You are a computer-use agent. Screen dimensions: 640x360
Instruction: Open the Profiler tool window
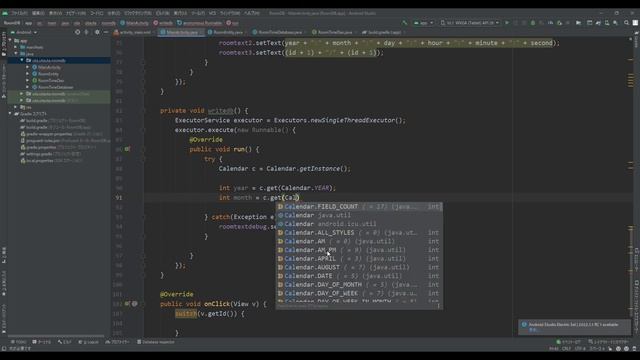pyautogui.click(x=118, y=342)
